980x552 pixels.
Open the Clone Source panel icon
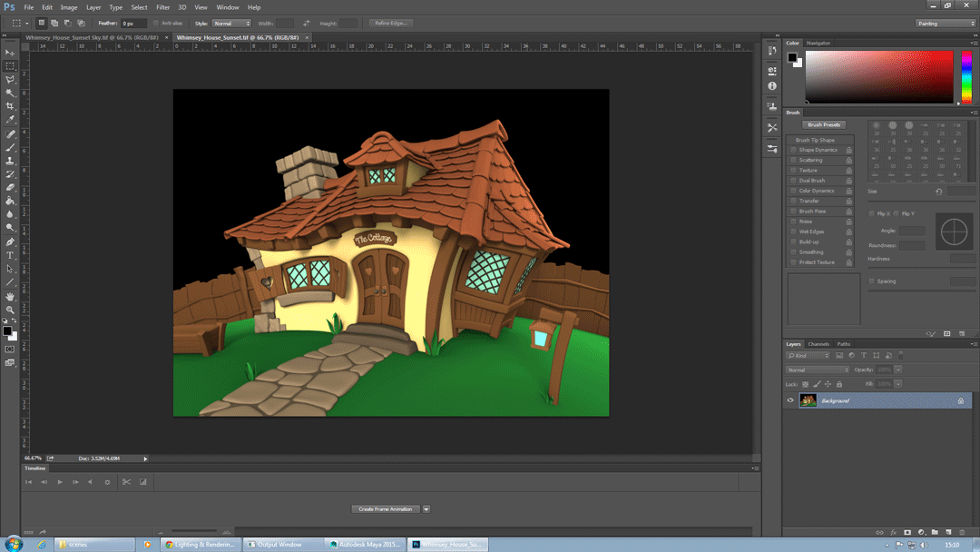tap(772, 106)
